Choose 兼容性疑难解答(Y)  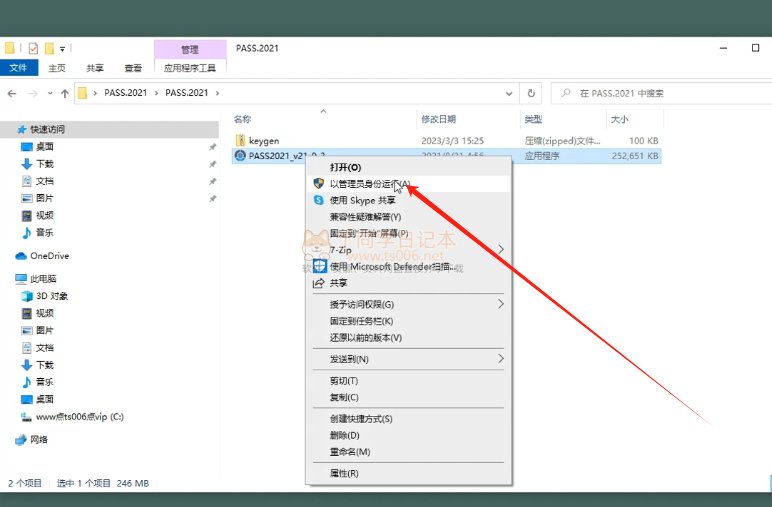point(409,217)
